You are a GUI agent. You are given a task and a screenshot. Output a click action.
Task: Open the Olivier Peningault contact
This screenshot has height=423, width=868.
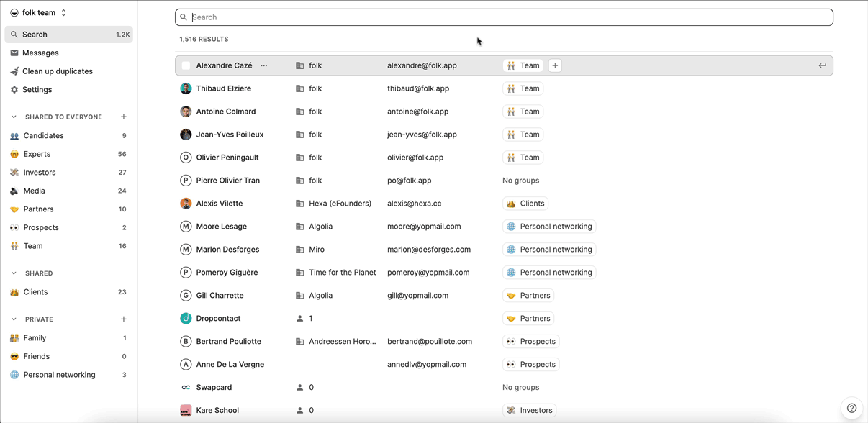click(227, 158)
